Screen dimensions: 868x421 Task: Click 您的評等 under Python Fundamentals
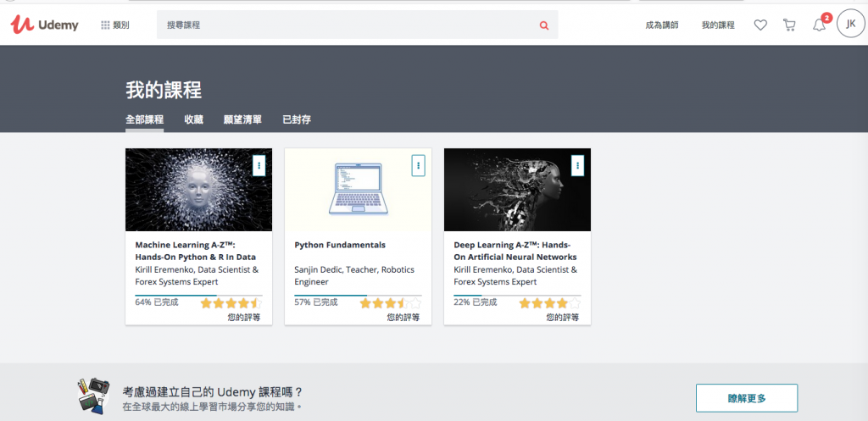pyautogui.click(x=403, y=318)
